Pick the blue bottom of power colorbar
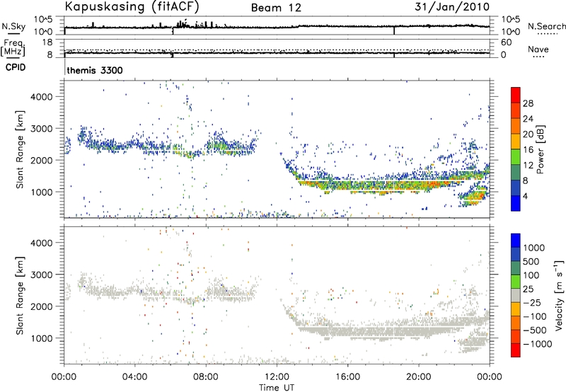This screenshot has width=566, height=392. pyautogui.click(x=516, y=203)
